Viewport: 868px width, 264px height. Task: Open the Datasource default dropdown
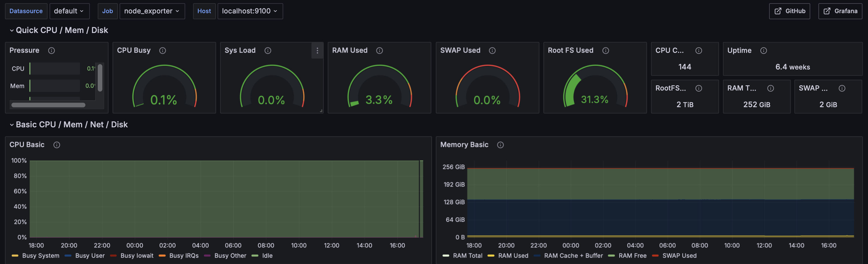[69, 11]
